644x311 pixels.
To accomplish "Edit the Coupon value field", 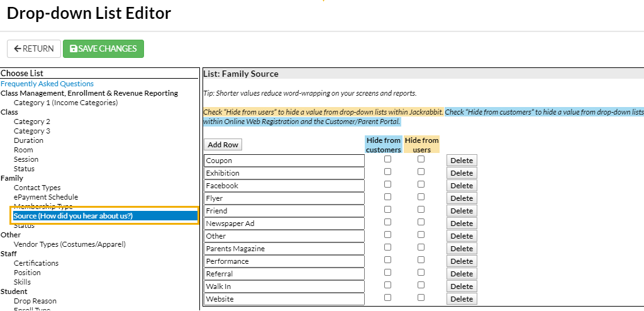I will pos(284,161).
